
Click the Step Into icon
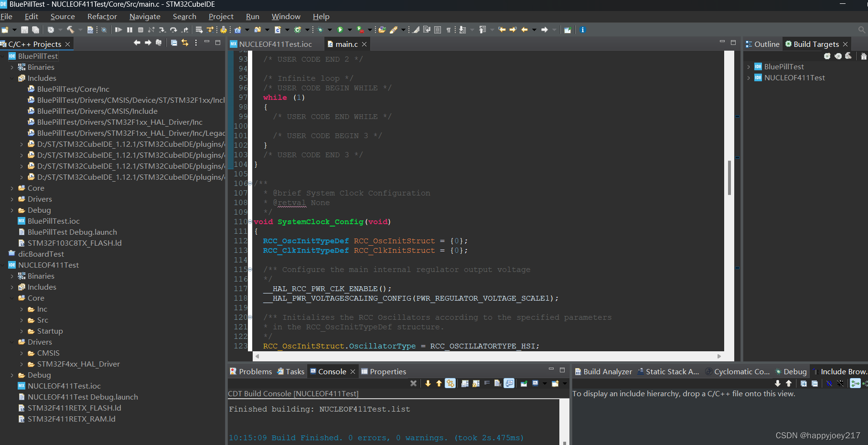(x=162, y=30)
